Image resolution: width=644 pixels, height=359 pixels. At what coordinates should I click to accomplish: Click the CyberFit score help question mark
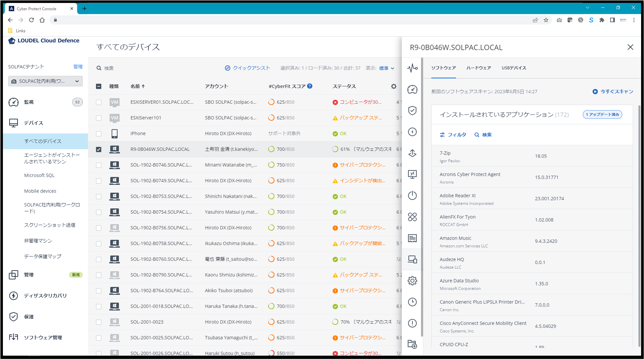tap(310, 86)
